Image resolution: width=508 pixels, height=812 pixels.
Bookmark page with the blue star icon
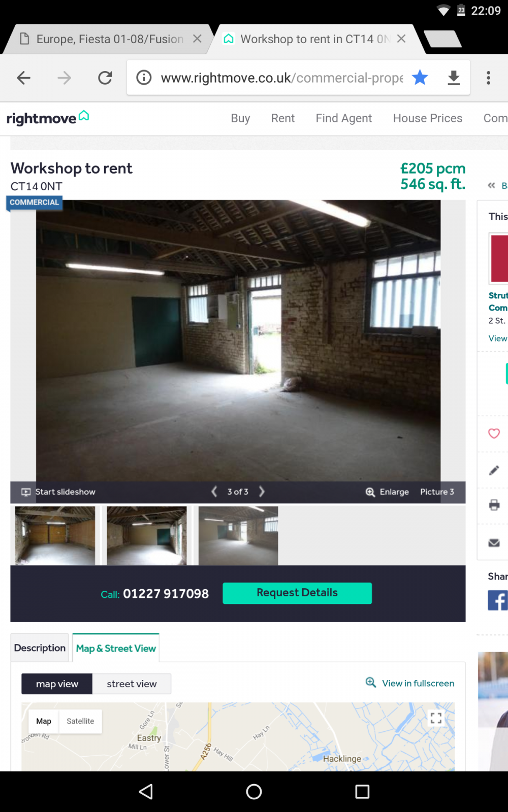pos(420,78)
